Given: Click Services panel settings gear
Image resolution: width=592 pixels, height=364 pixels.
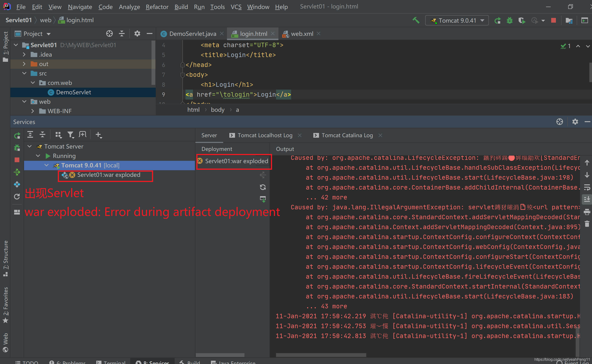Looking at the screenshot, I should point(575,122).
